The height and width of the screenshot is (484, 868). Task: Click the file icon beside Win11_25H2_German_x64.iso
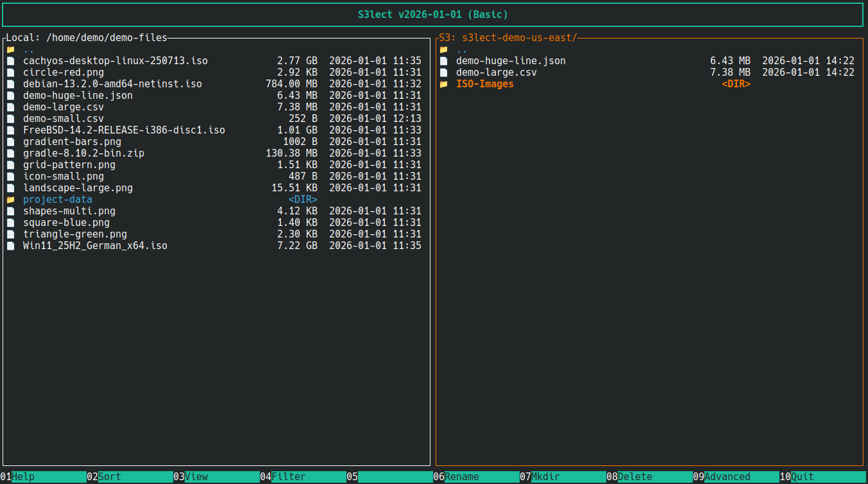(10, 245)
